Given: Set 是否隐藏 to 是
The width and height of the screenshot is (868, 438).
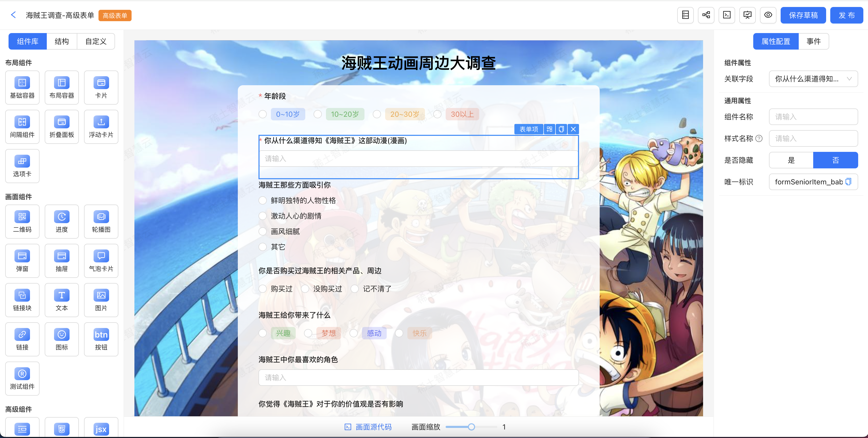Looking at the screenshot, I should click(791, 160).
